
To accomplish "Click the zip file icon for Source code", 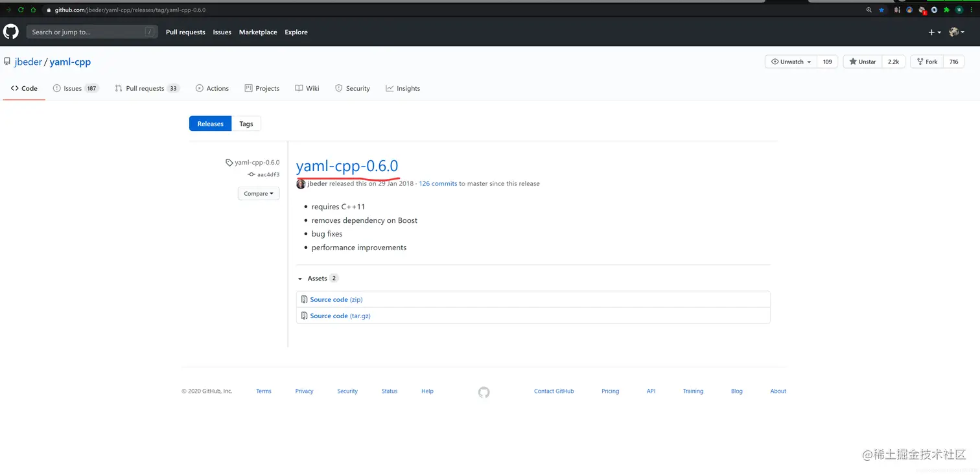I will pos(304,299).
